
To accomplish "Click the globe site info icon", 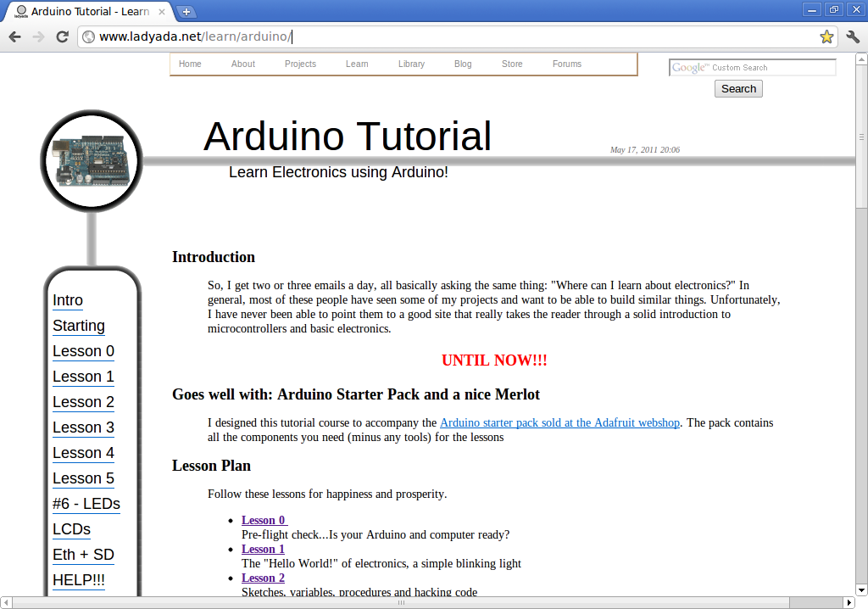I will pos(88,36).
